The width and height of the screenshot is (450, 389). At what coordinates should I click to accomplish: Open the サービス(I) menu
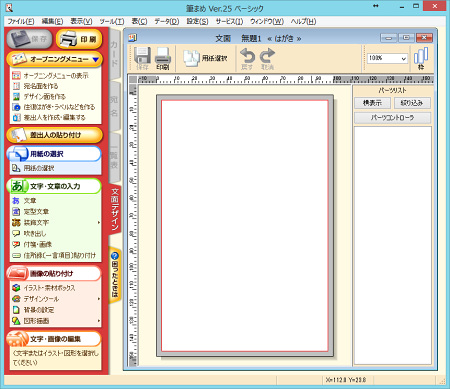coord(229,21)
